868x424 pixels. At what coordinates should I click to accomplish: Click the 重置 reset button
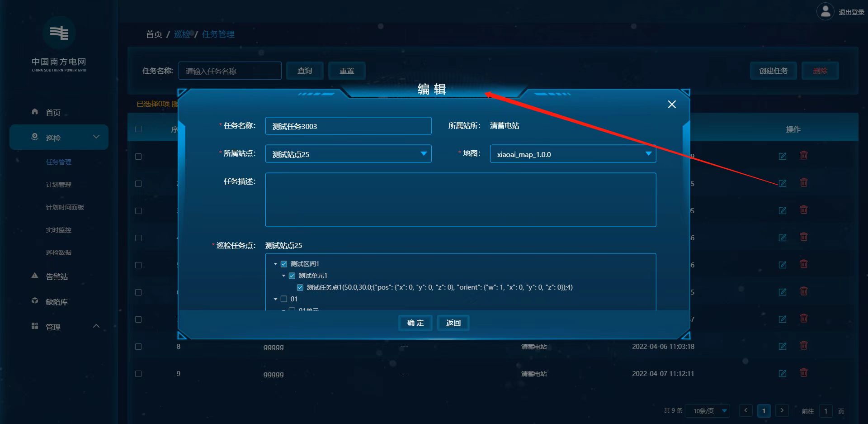pyautogui.click(x=347, y=71)
